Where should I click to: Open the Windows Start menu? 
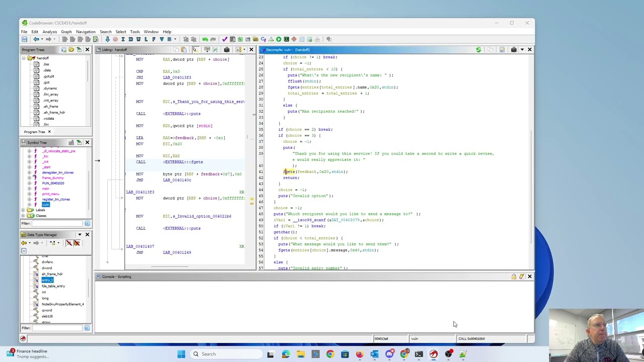coord(181,354)
